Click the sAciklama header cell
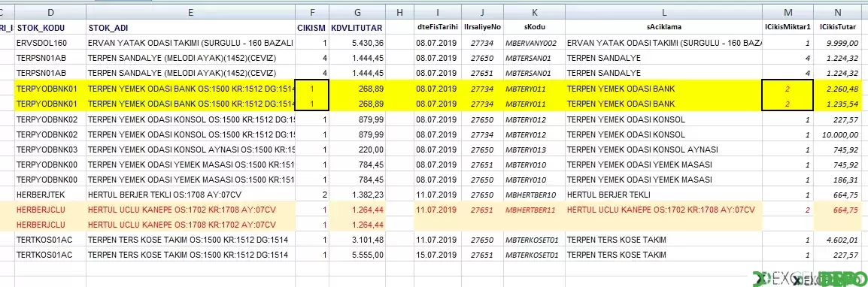 pyautogui.click(x=663, y=28)
